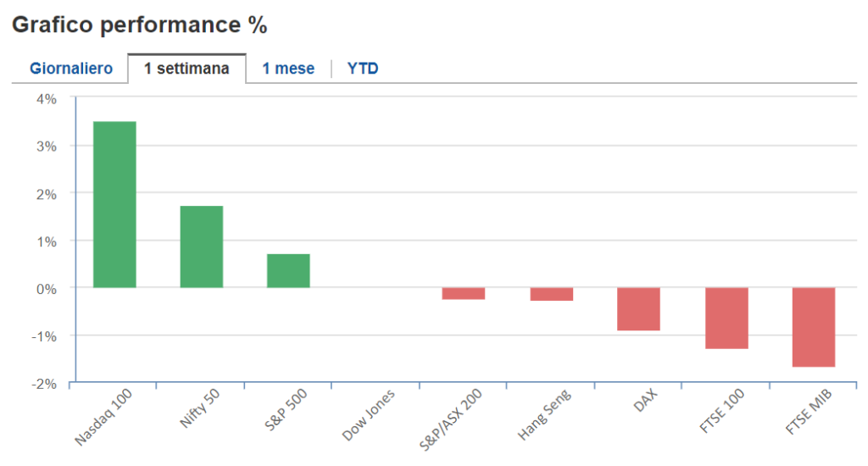
Task: Click the 1% y-axis value
Action: [x=47, y=241]
